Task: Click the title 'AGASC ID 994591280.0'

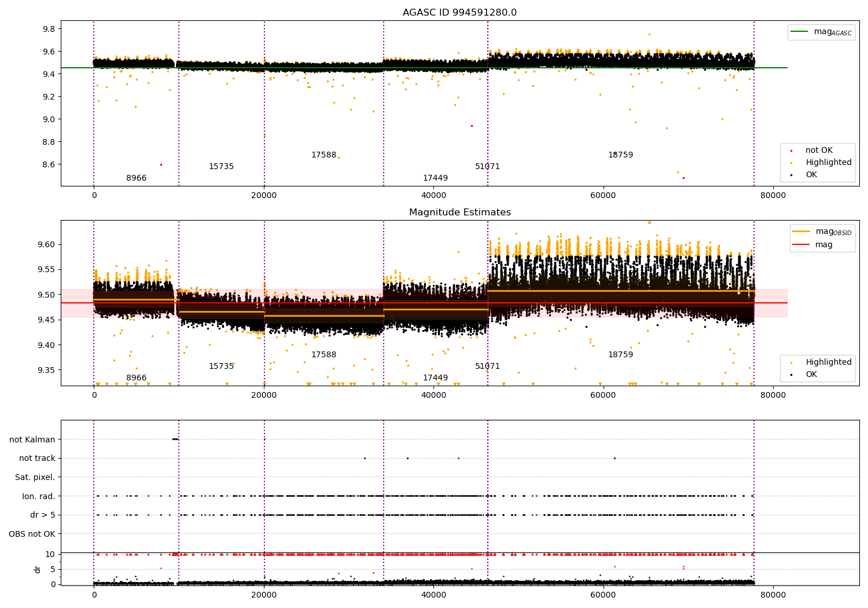Action: (459, 13)
